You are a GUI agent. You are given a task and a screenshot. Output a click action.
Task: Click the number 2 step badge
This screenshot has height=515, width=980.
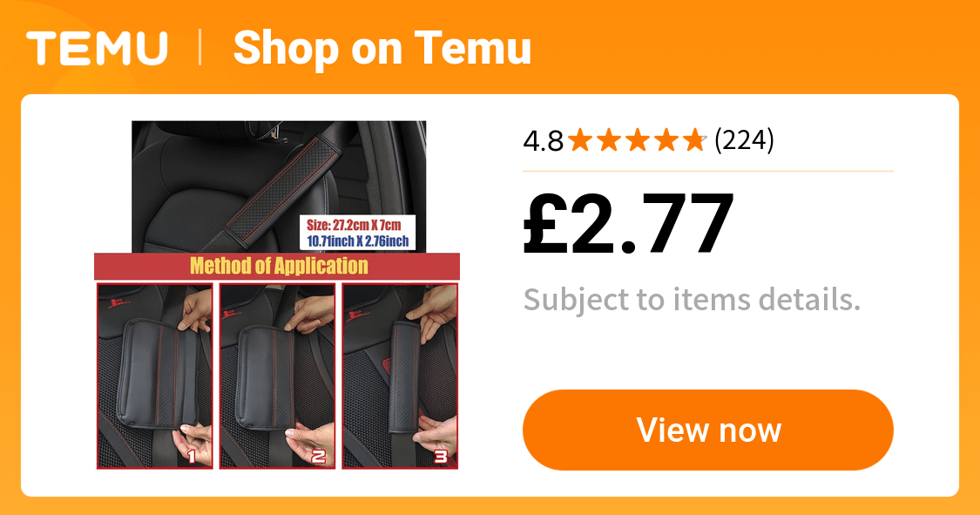[x=319, y=457]
